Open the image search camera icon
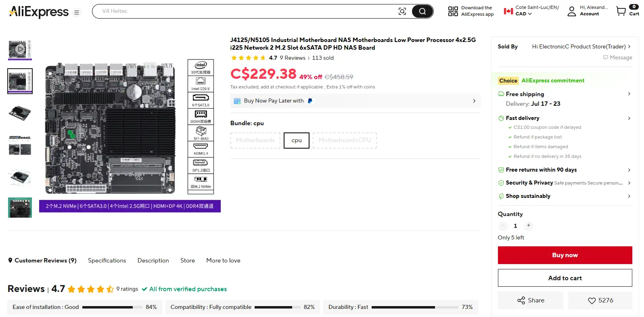 402,11
